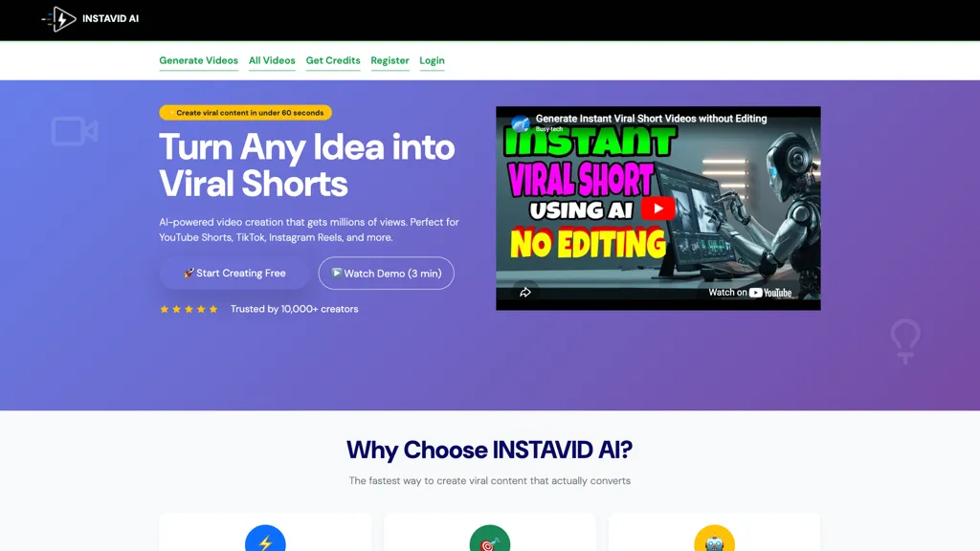Click 'Why Choose INSTAVID AI?' heading
This screenshot has width=980, height=551.
coord(489,450)
